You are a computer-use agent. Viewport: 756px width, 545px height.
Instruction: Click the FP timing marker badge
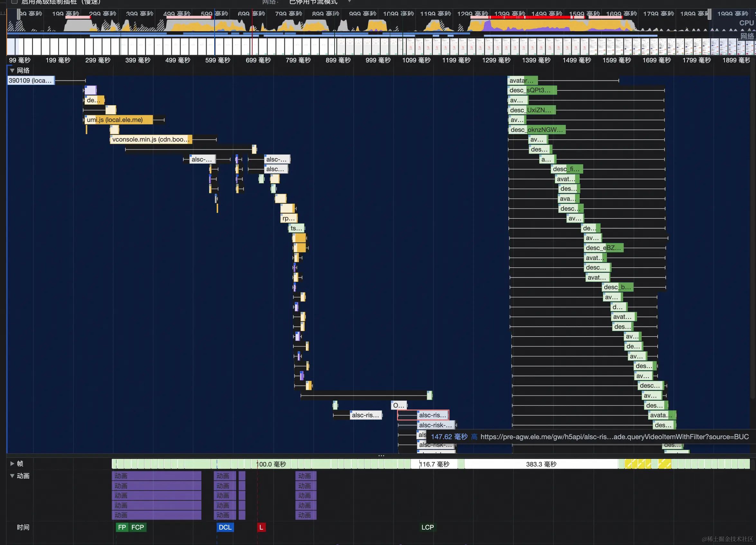122,527
